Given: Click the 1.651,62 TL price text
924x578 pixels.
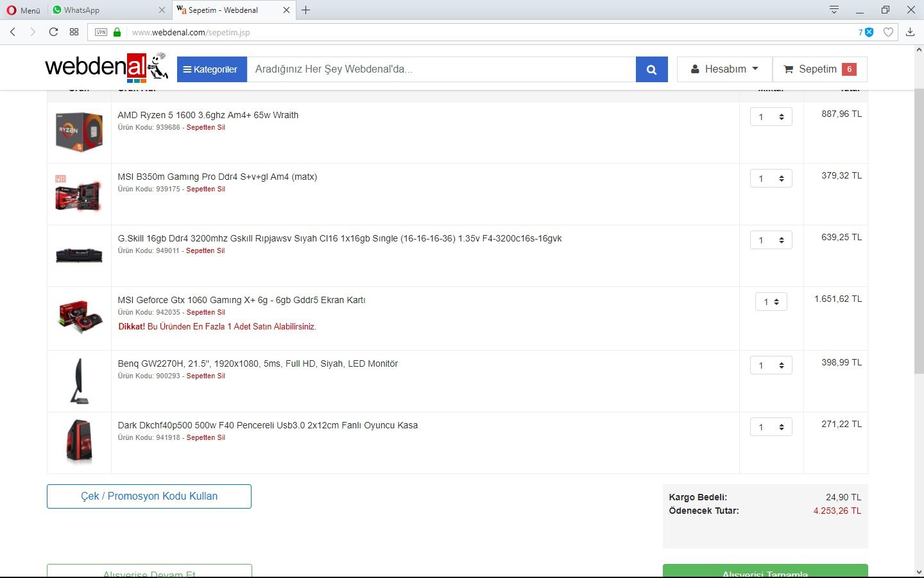Looking at the screenshot, I should (838, 299).
